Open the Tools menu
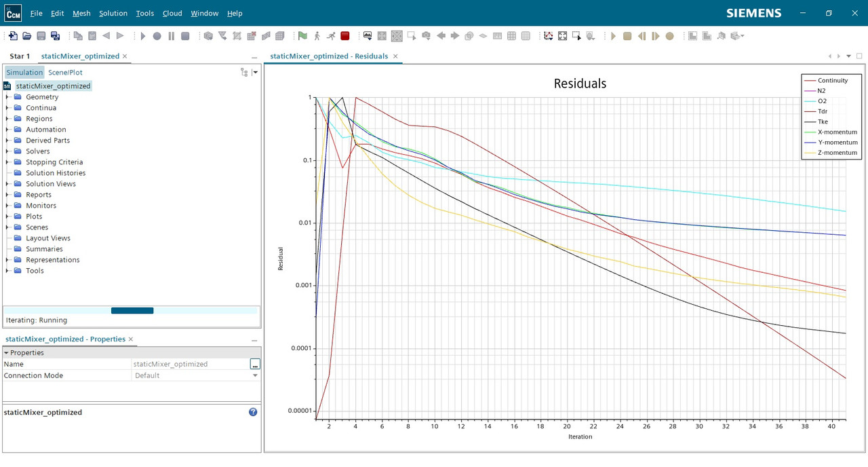Image resolution: width=868 pixels, height=467 pixels. (144, 13)
